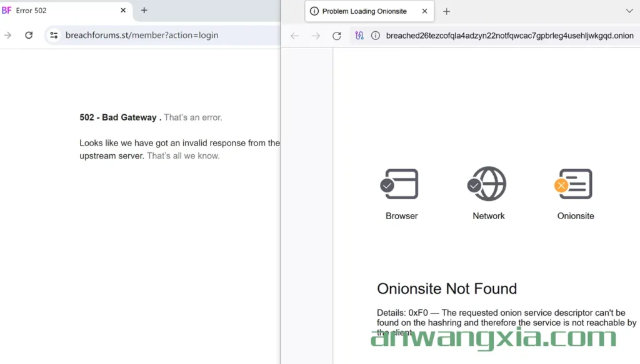Click the Network globe status icon

pyautogui.click(x=487, y=184)
